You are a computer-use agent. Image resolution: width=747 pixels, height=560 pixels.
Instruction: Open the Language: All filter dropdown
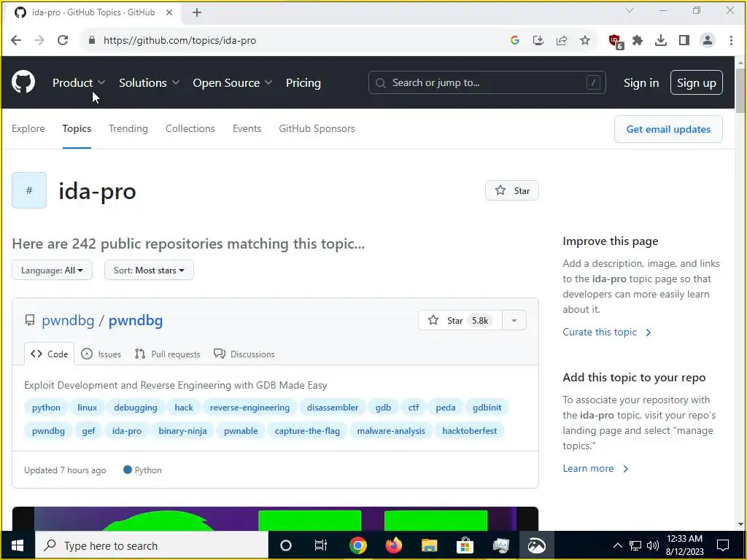pos(52,270)
